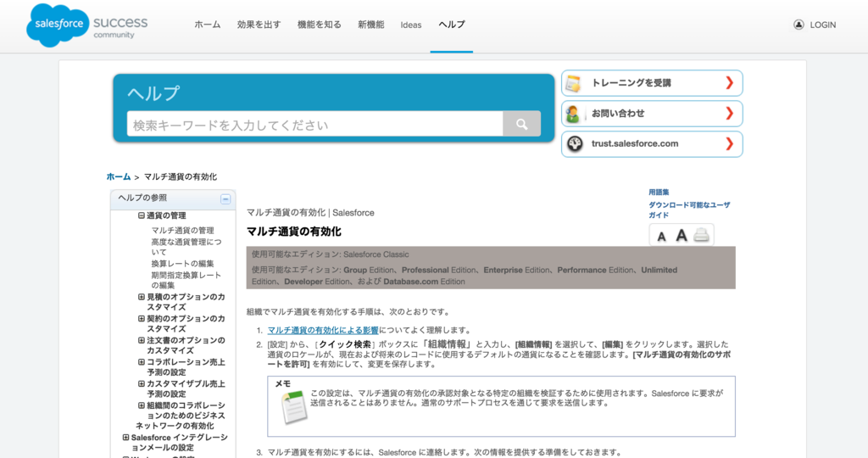Click the search magnifier button
Image resolution: width=868 pixels, height=458 pixels.
521,124
